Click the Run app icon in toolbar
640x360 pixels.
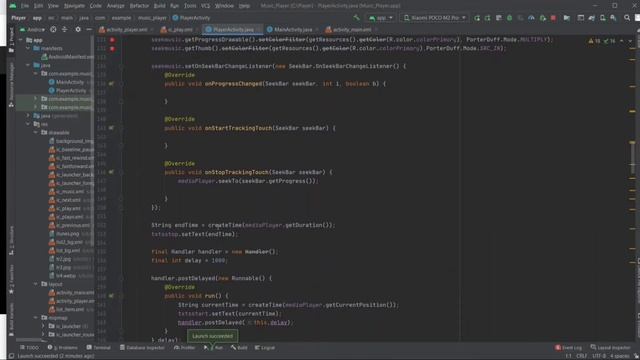pos(477,18)
